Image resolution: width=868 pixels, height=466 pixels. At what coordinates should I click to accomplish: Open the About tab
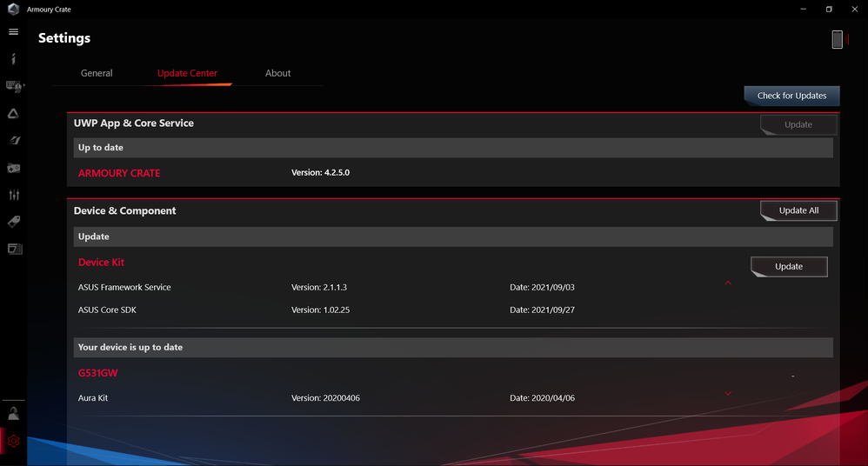click(x=278, y=73)
